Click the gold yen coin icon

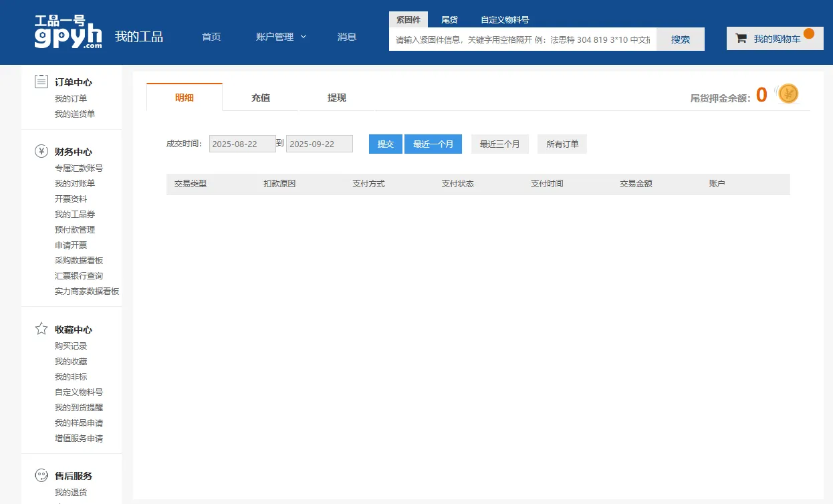788,94
